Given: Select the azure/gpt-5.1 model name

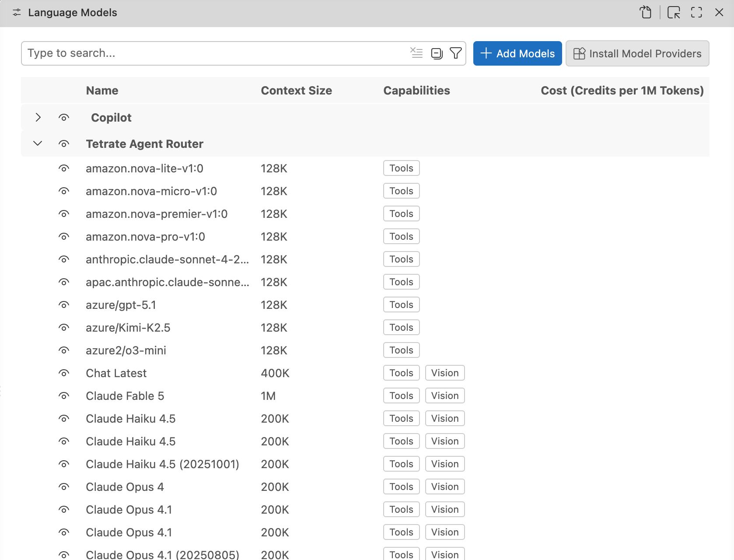Looking at the screenshot, I should click(121, 304).
